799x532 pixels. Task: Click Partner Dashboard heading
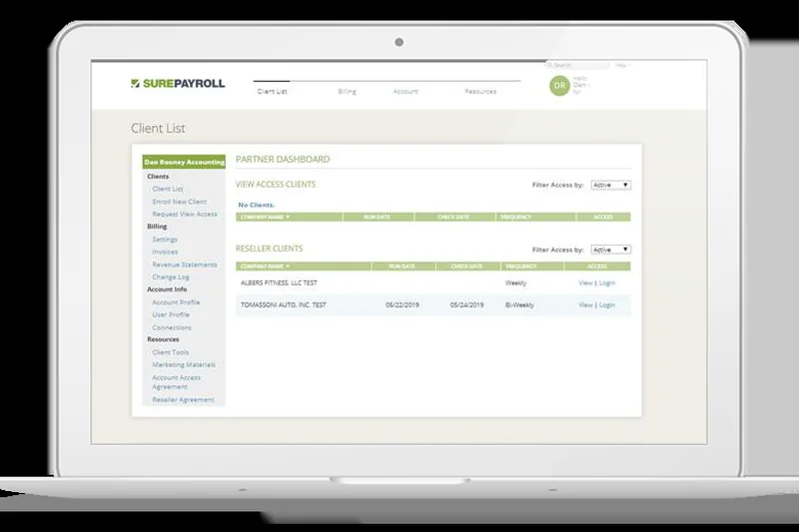(283, 160)
